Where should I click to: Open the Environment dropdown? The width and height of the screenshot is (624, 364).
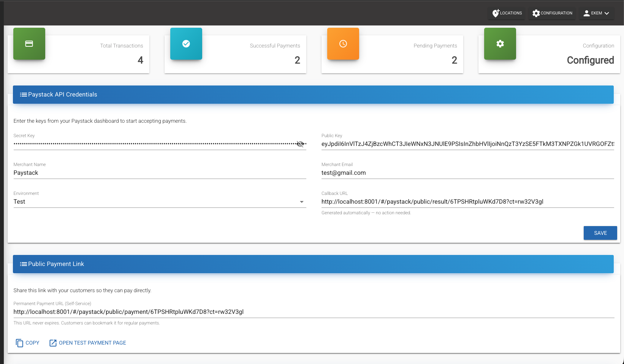(x=160, y=202)
